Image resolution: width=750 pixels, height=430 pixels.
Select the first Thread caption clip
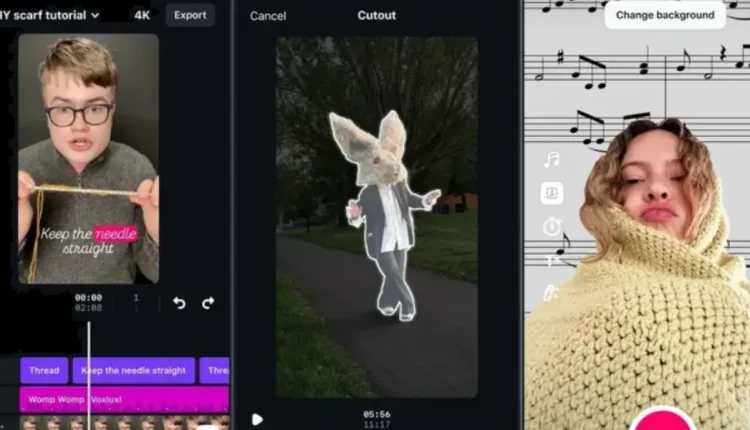pos(44,370)
